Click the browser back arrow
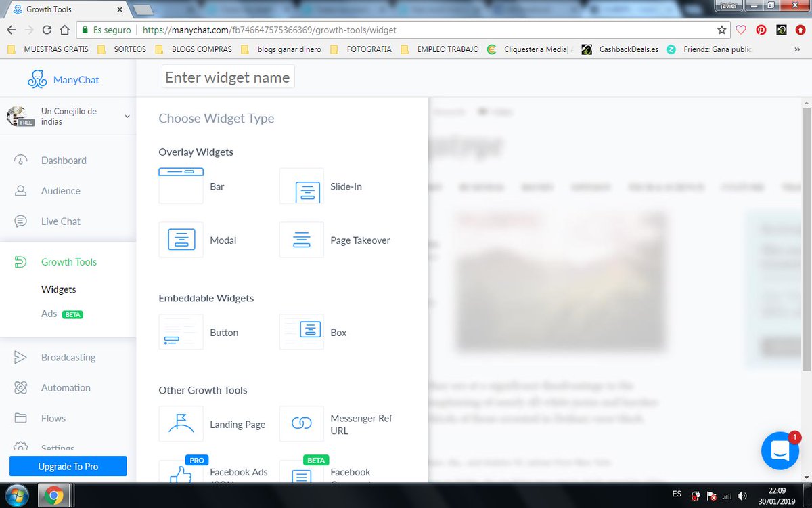Image resolution: width=812 pixels, height=508 pixels. 12,30
